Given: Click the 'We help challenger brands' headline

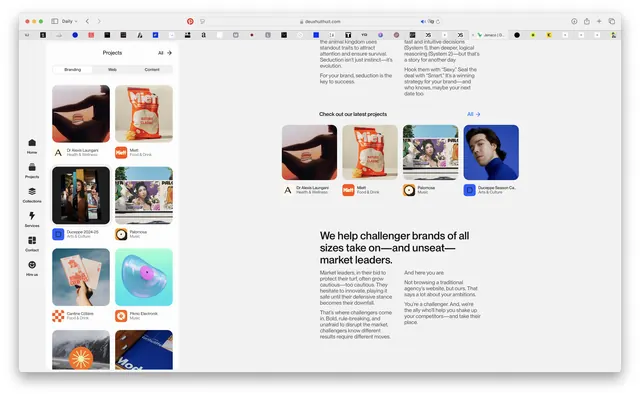Looking at the screenshot, I should tap(394, 248).
